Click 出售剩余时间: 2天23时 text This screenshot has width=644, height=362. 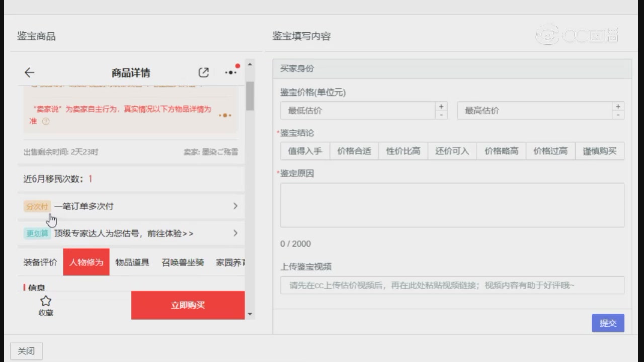[x=61, y=152]
